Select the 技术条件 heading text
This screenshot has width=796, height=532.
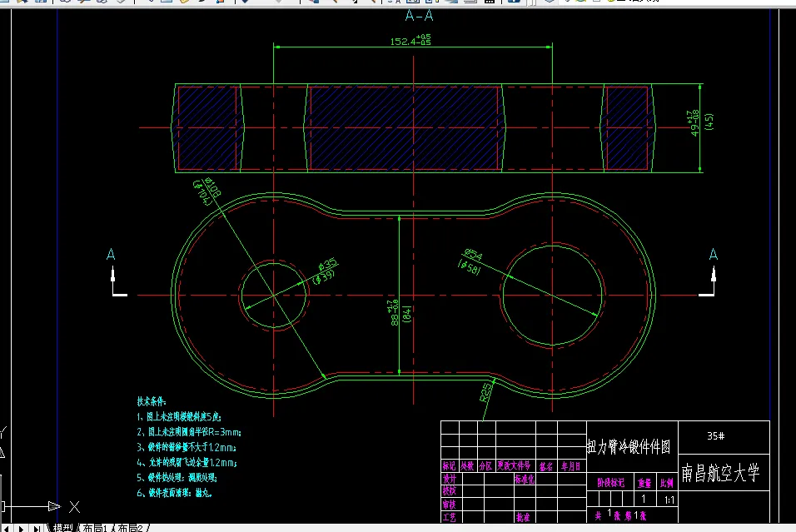152,401
